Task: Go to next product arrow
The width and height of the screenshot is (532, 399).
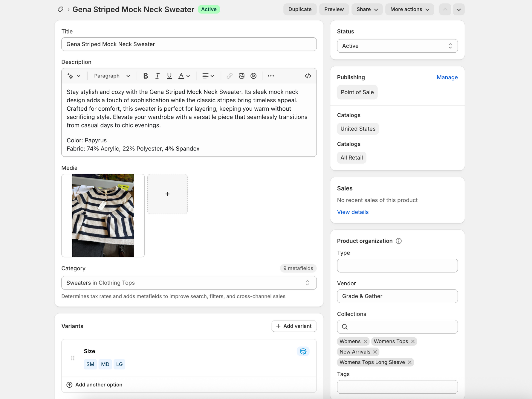Action: pos(459,10)
